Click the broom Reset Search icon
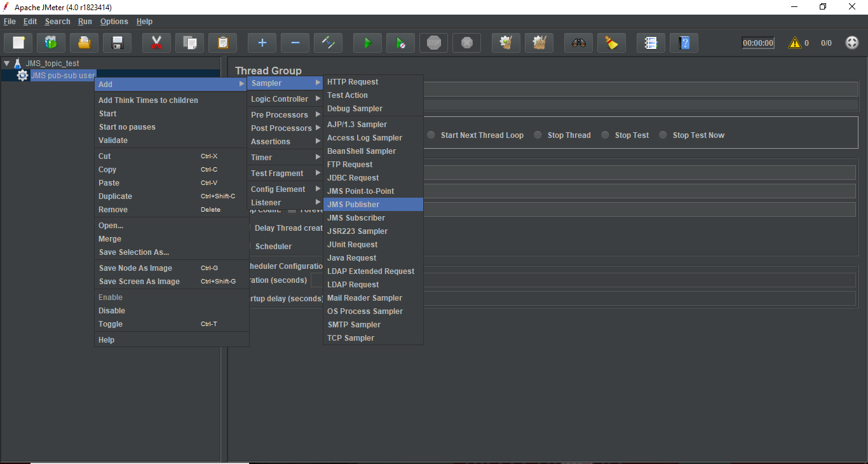This screenshot has height=464, width=868. [611, 43]
